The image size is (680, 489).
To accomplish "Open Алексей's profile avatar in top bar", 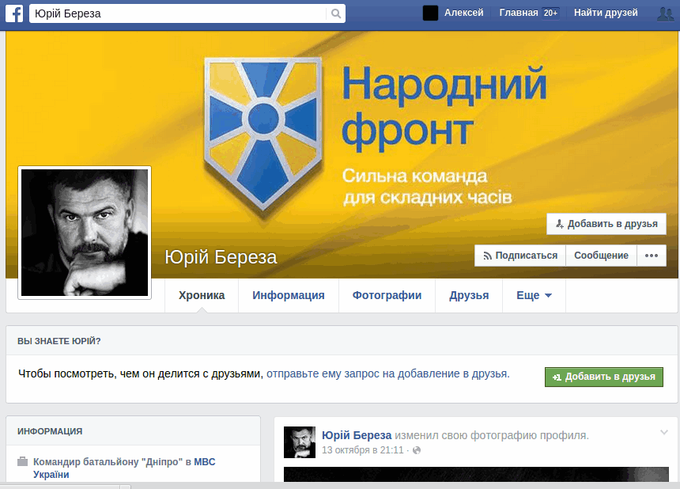I will click(430, 13).
